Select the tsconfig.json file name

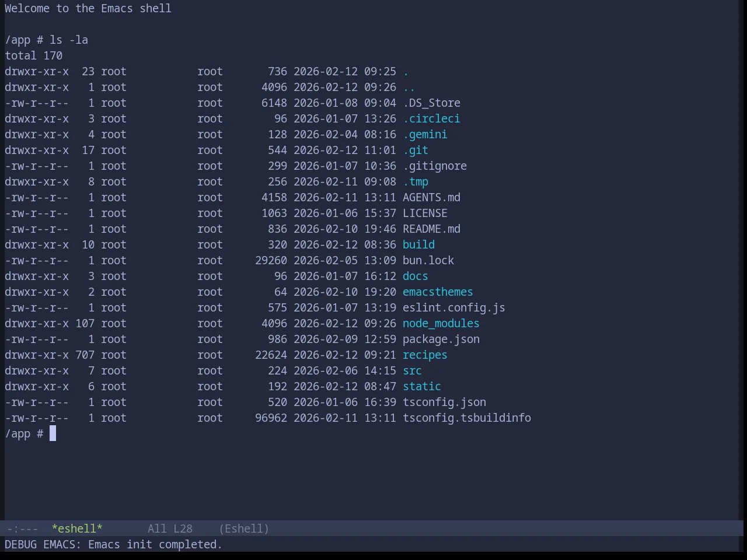tap(444, 402)
